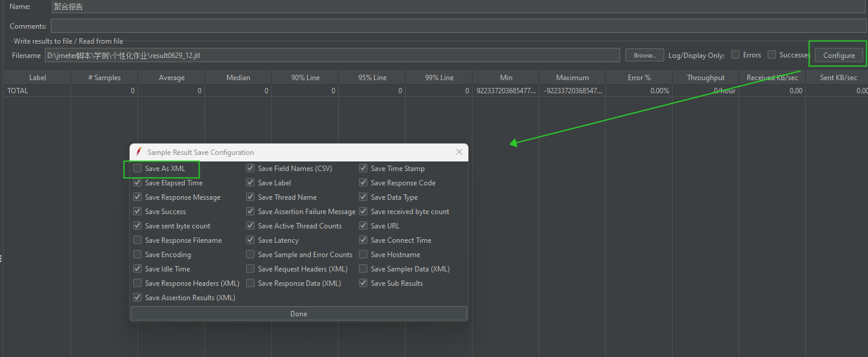Click the 95% Line column header
Image resolution: width=868 pixels, height=357 pixels.
(x=372, y=78)
